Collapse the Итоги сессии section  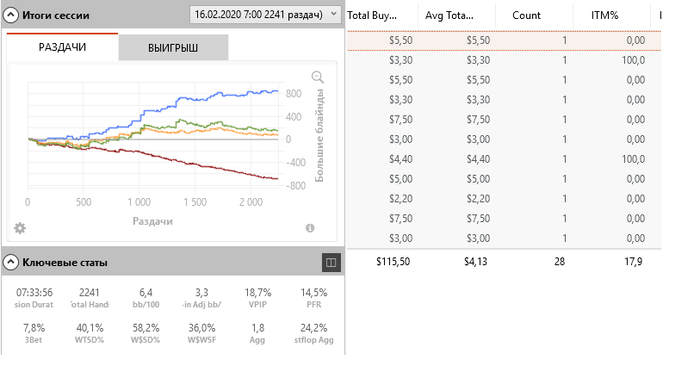[x=11, y=15]
